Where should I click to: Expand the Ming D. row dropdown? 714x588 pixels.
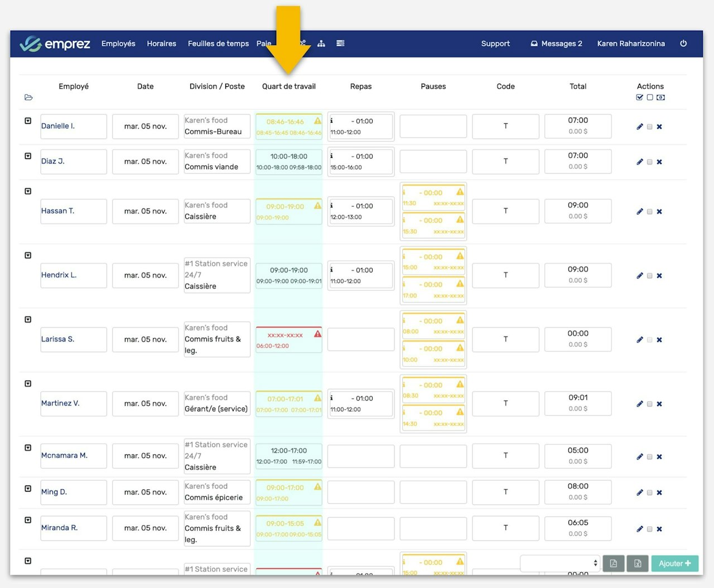coord(28,489)
